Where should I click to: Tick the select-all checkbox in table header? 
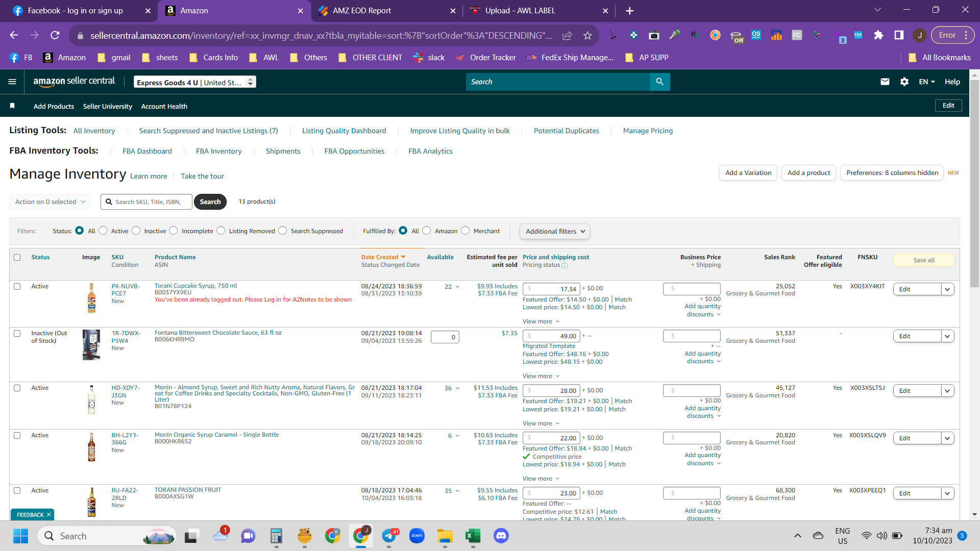pos(17,258)
